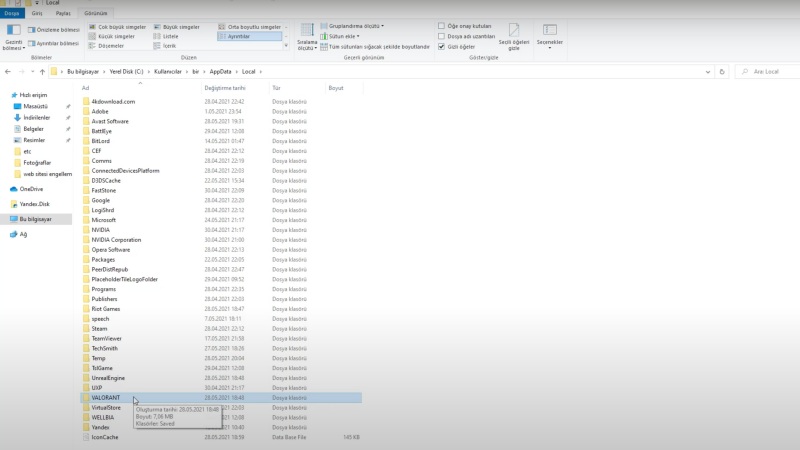Viewport: 800px width, 450px height.
Task: Select Ayrıntılar view layout
Action: [x=249, y=36]
